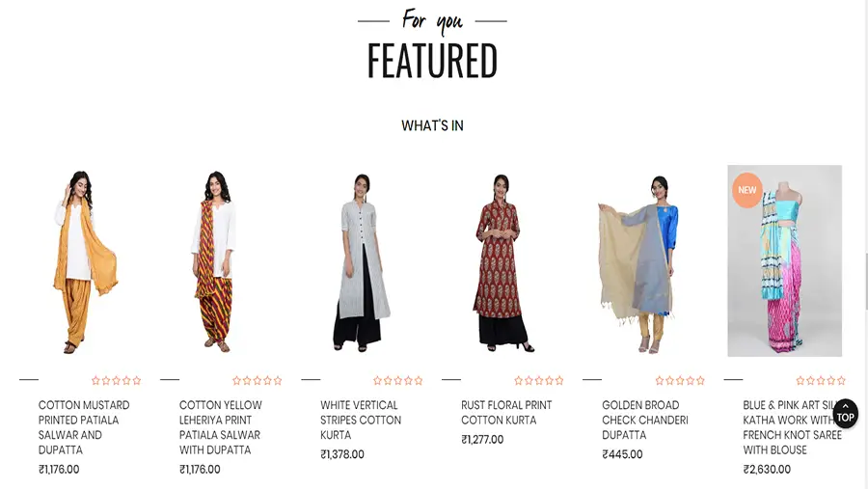The image size is (868, 489).
Task: Open Golden Broad Check Chanderi Dupatta link
Action: [x=645, y=420]
